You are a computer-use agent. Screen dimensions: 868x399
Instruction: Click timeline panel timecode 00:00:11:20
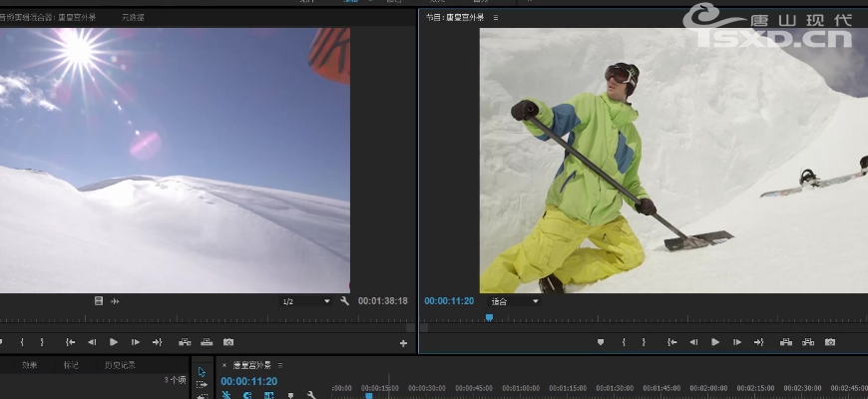click(249, 381)
